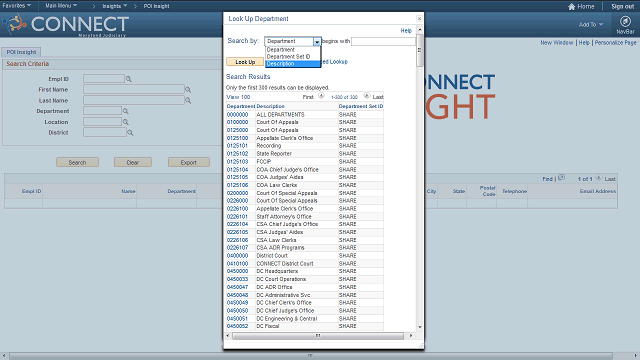This screenshot has width=640, height=360.
Task: Sort by Department Set ID column header
Action: pyautogui.click(x=361, y=106)
